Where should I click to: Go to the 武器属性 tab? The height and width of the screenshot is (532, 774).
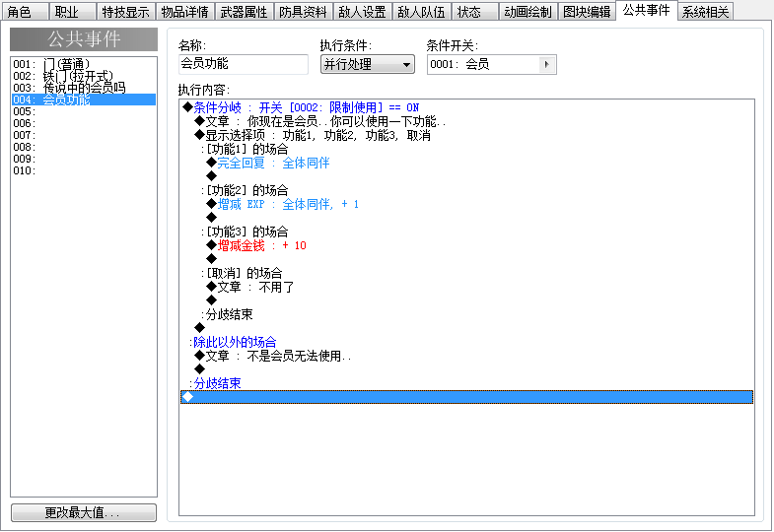click(244, 12)
